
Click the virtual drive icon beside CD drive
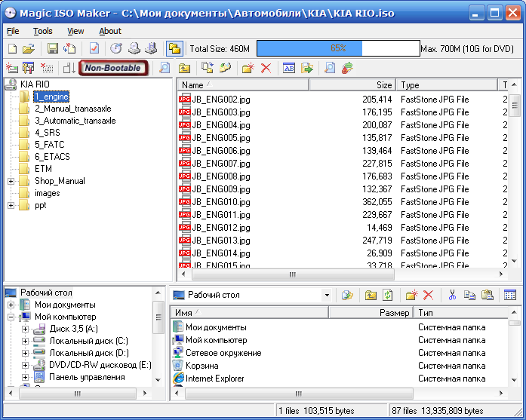pos(151,49)
